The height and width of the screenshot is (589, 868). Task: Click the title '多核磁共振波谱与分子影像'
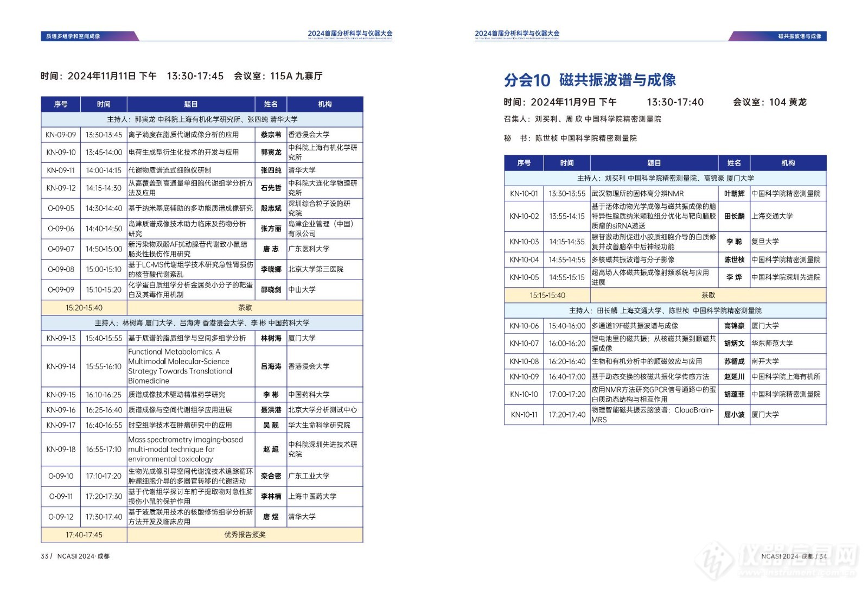(x=633, y=260)
